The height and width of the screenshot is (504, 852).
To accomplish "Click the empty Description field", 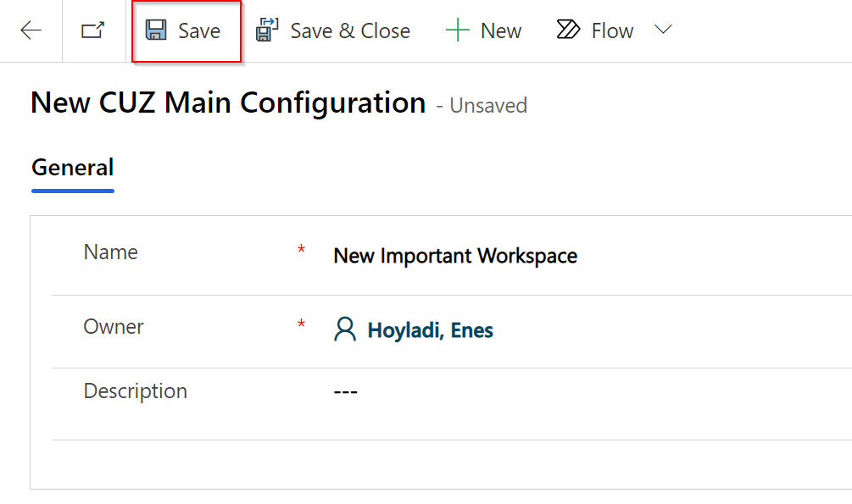I will pyautogui.click(x=345, y=390).
